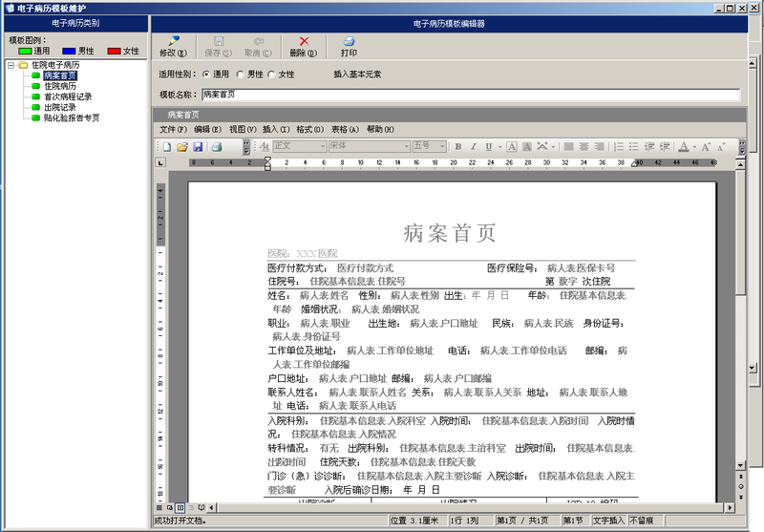764x532 pixels.
Task: Click the character shading A icon
Action: pos(527,146)
